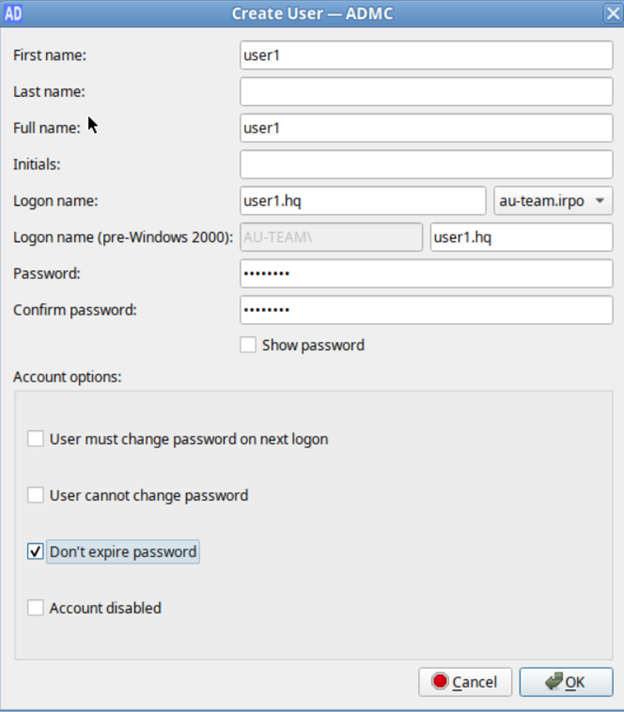Image resolution: width=624 pixels, height=712 pixels.
Task: Uncheck the Don't expire password checkbox
Action: coord(36,551)
